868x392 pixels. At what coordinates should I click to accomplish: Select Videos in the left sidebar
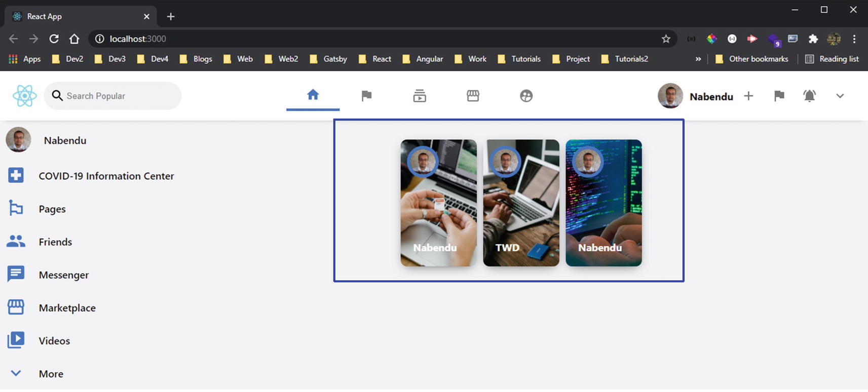tap(54, 340)
